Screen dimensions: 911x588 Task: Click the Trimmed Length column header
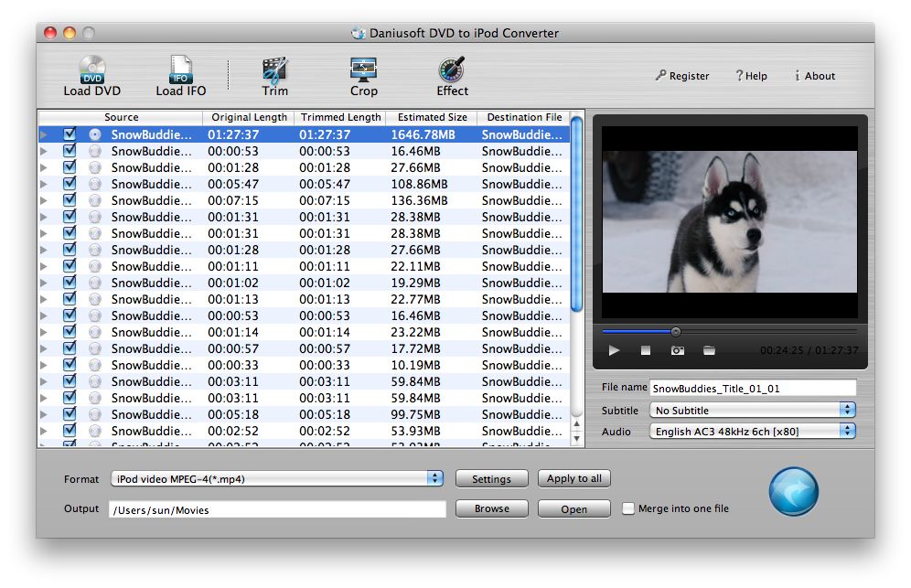pos(340,117)
